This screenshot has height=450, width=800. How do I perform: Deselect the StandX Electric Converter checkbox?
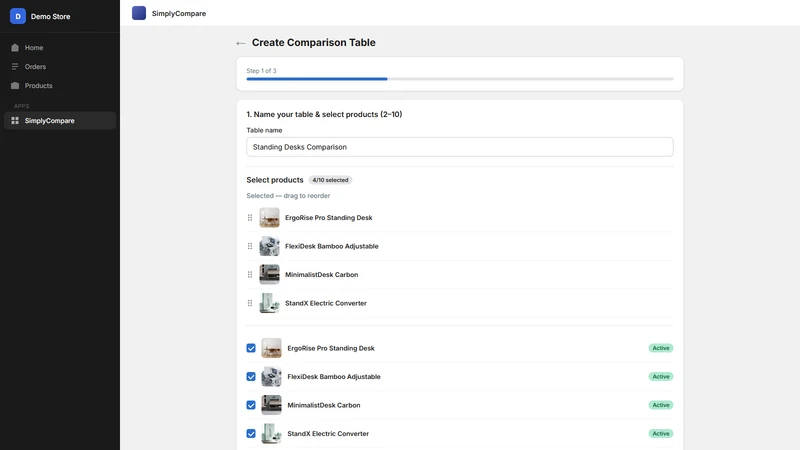(x=251, y=434)
